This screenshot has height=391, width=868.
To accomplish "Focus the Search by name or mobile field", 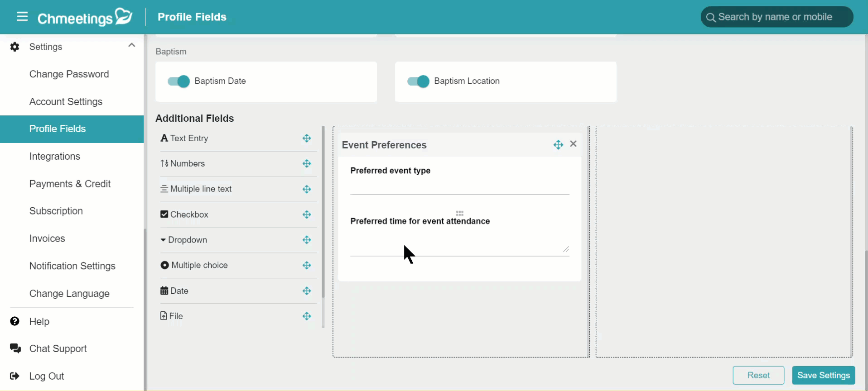I will point(777,17).
